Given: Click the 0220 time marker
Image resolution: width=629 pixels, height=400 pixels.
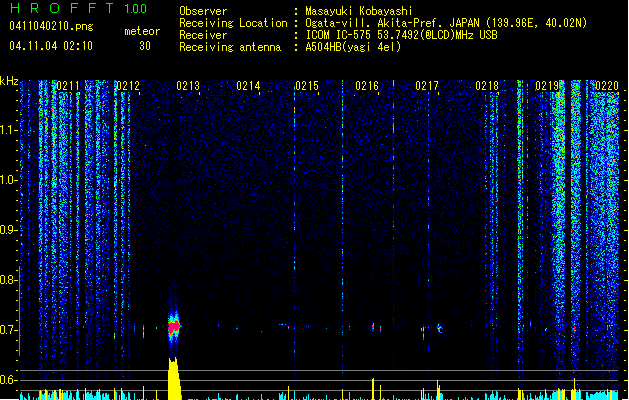Looking at the screenshot, I should 607,86.
